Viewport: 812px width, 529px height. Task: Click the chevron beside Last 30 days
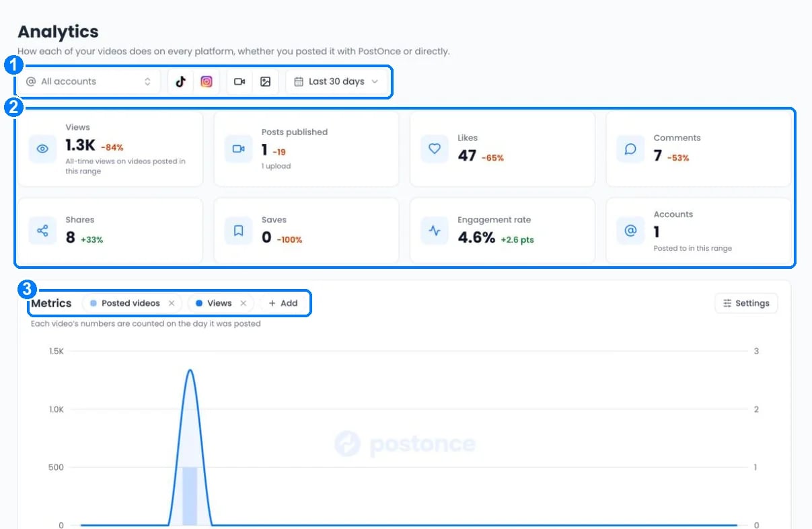375,81
